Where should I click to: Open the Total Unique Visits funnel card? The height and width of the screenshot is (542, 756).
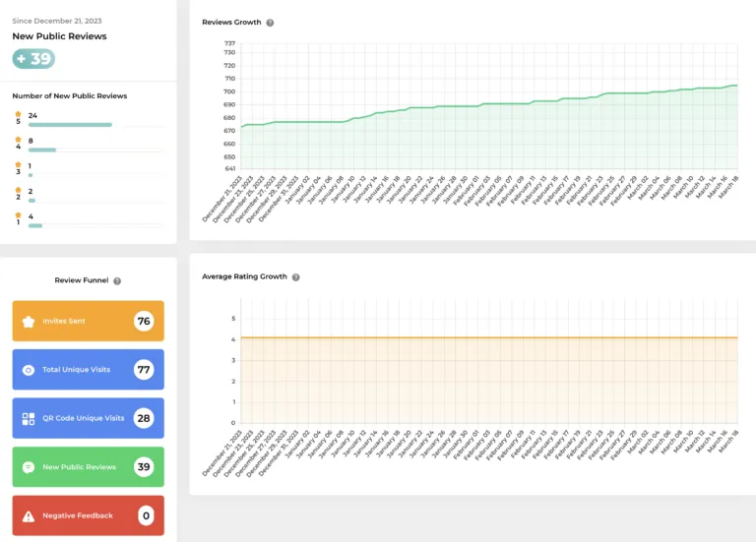pyautogui.click(x=89, y=370)
